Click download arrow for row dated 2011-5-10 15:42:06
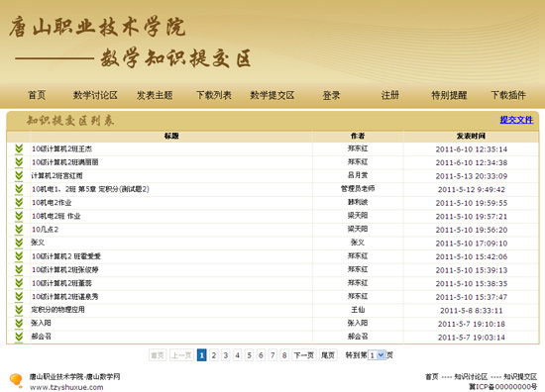Image resolution: width=545 pixels, height=392 pixels. click(x=19, y=256)
